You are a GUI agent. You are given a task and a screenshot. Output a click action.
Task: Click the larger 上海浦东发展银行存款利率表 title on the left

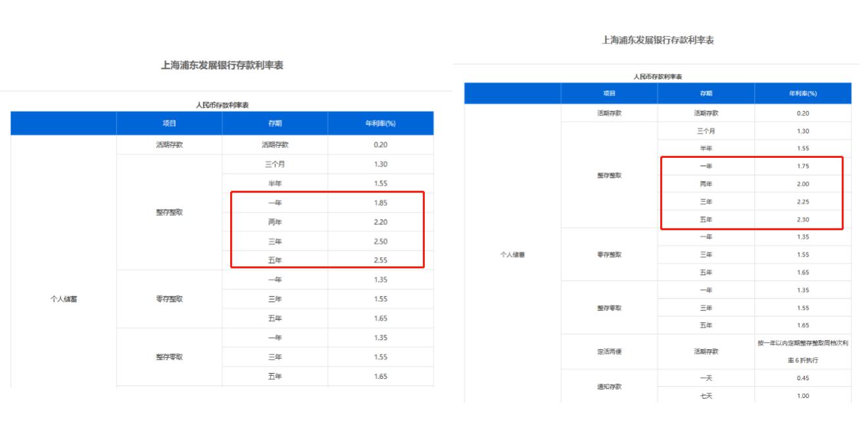click(222, 65)
